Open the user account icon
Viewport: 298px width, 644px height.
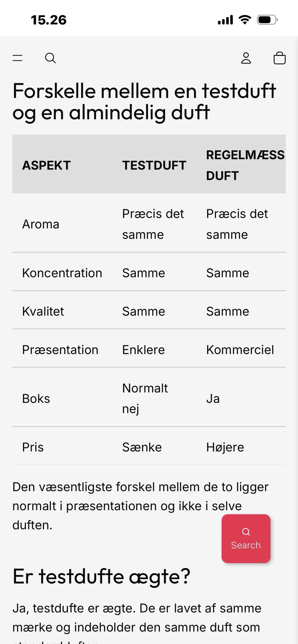246,58
